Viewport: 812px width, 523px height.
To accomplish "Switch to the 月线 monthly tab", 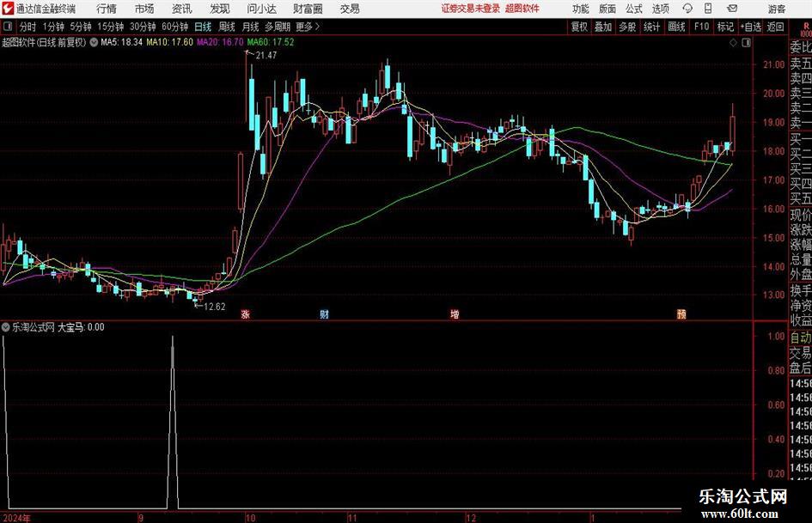I will coord(251,27).
